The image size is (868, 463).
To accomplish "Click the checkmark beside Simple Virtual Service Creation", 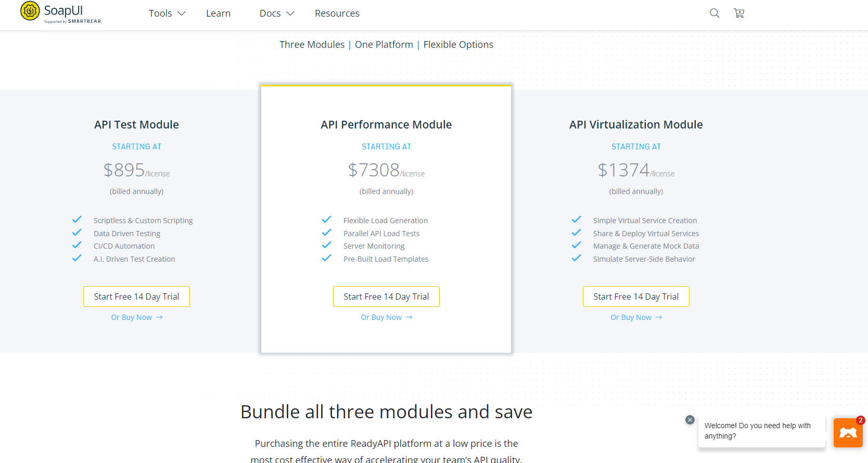I will [x=577, y=220].
